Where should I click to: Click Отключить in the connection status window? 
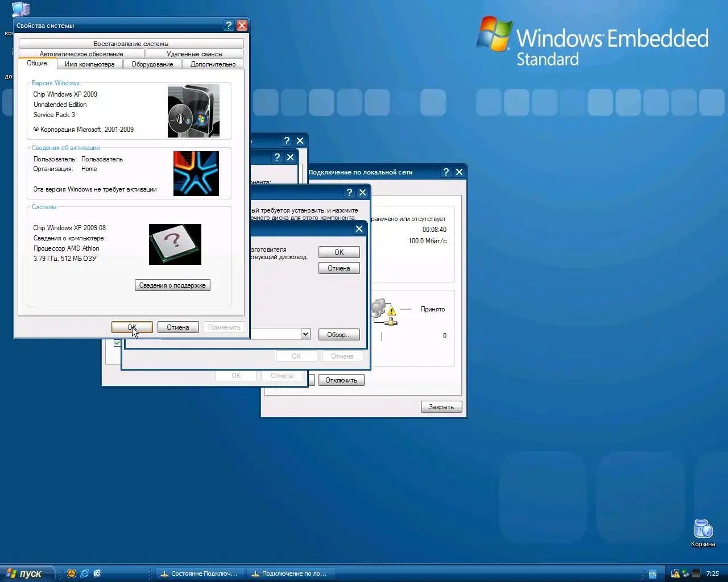(x=341, y=380)
